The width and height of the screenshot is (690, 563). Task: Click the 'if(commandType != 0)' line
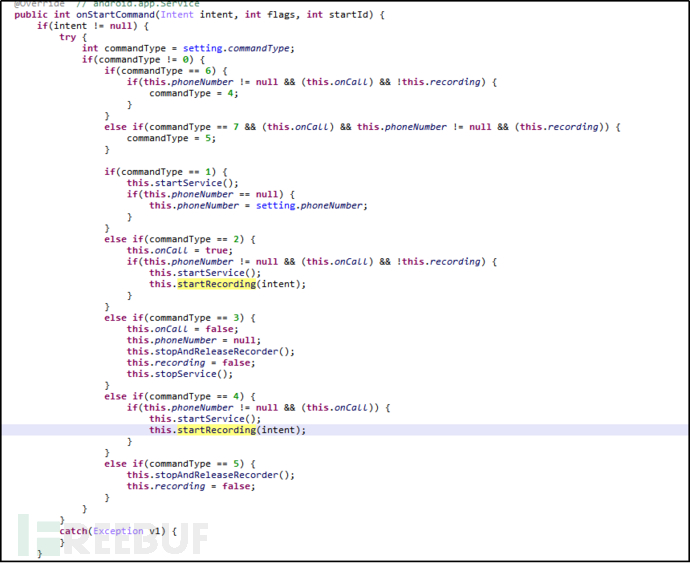pyautogui.click(x=143, y=59)
